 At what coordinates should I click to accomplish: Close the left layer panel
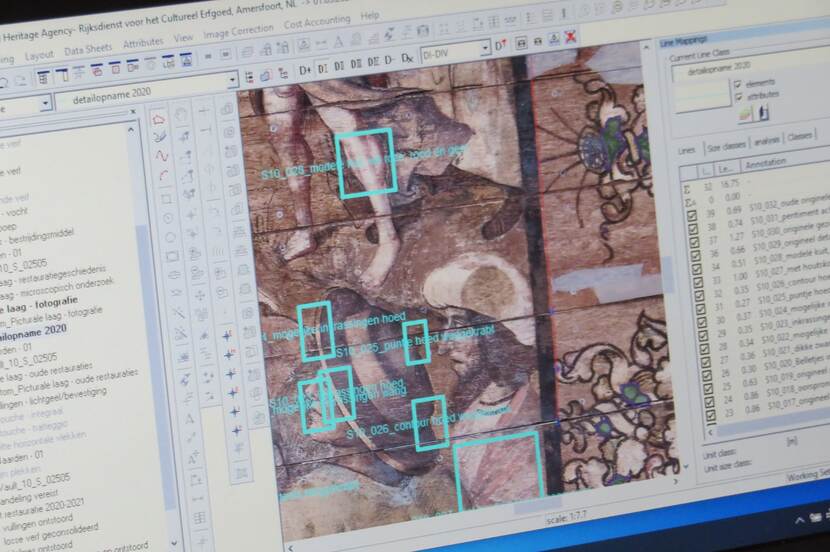click(x=133, y=111)
